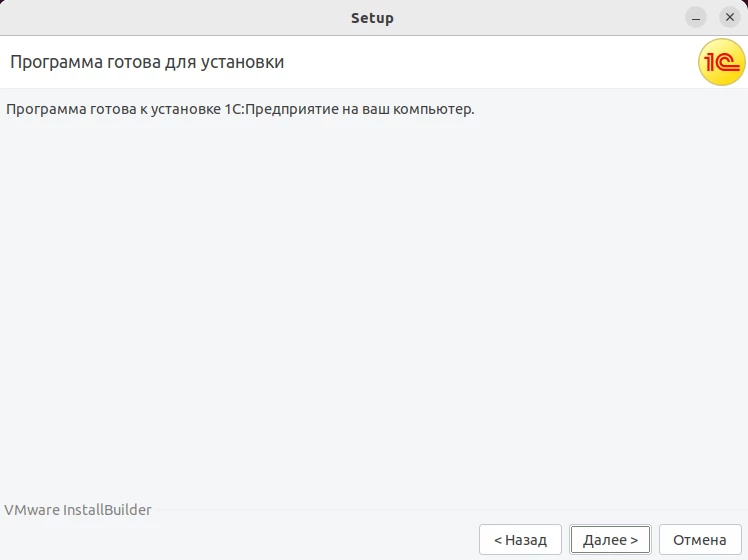Click the "Далее >" button to proceed
This screenshot has width=748, height=560.
pos(610,540)
